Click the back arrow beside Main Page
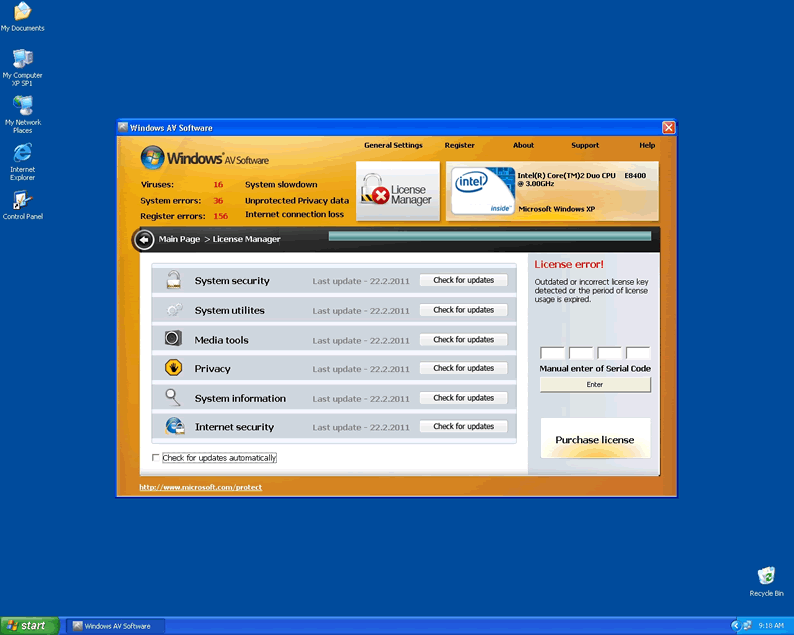The image size is (794, 635). click(144, 239)
